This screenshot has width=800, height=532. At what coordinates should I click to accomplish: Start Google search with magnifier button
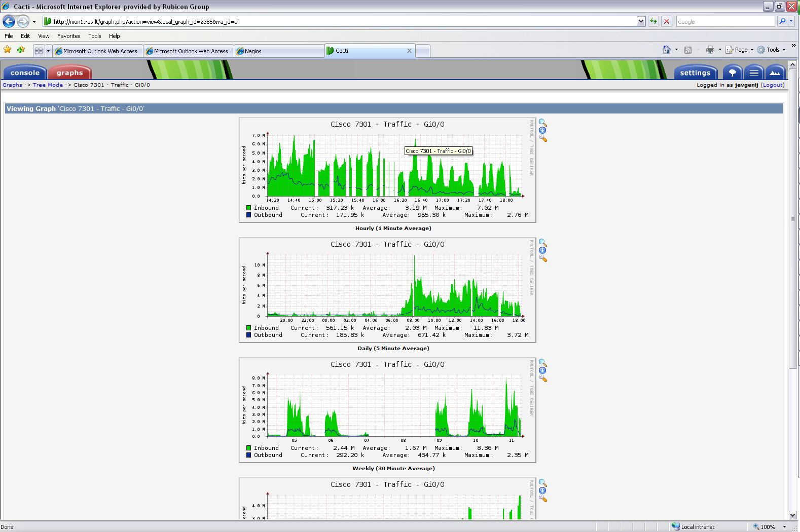point(782,21)
